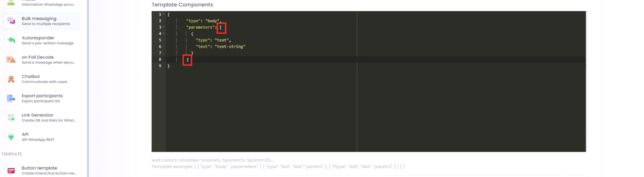Viewport: 644px width, 177px height.
Task: Collapse the code fold arrow on line 1
Action: tap(164, 14)
